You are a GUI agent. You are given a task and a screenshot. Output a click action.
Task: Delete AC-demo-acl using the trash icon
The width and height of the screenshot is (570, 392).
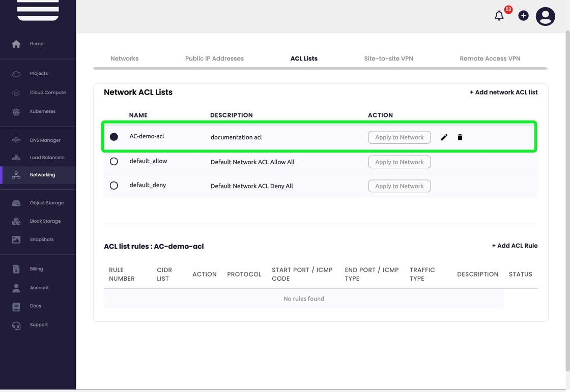pyautogui.click(x=460, y=137)
